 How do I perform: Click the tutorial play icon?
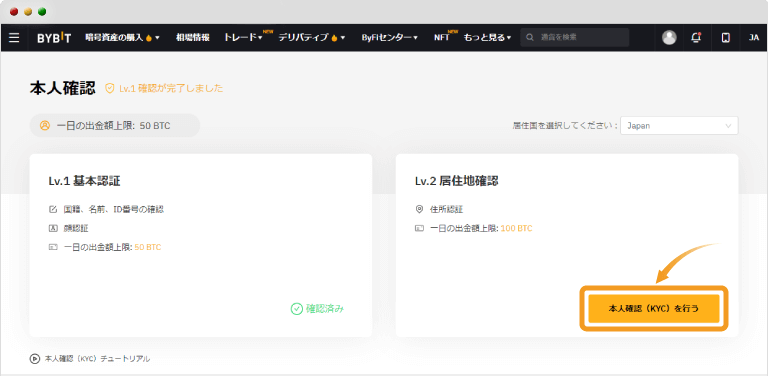(35, 358)
